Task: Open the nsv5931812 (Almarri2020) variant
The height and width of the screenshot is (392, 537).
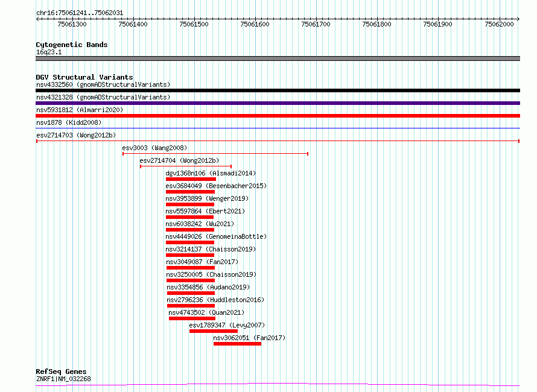Action: [80, 110]
